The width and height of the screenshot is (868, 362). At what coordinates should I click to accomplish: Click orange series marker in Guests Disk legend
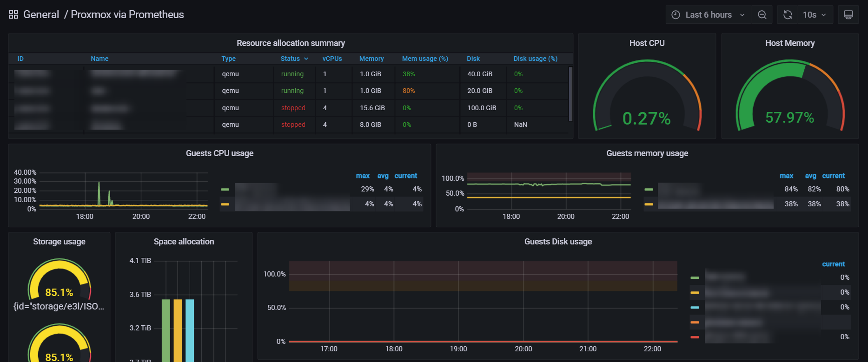click(695, 322)
